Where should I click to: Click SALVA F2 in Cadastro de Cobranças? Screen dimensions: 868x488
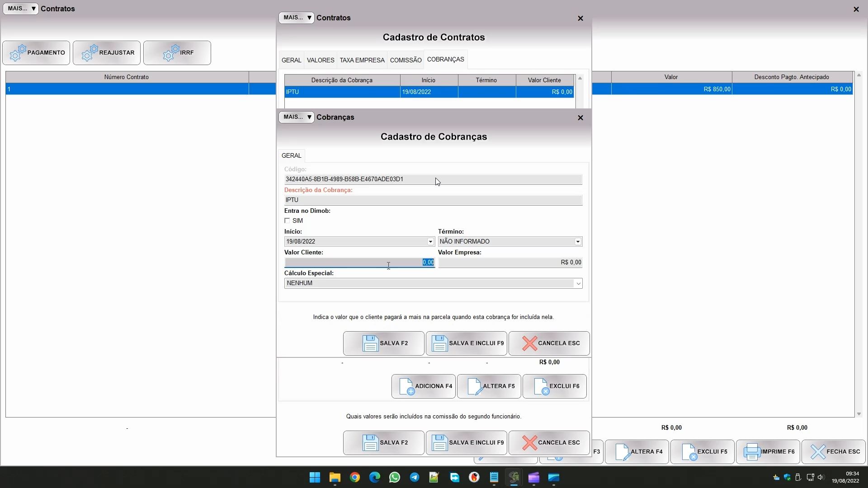[x=383, y=343]
